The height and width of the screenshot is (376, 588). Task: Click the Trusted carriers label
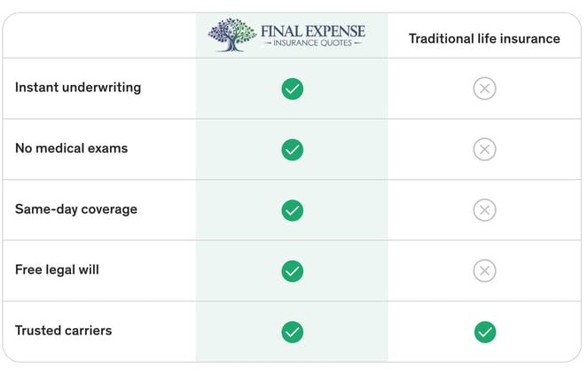pyautogui.click(x=63, y=330)
